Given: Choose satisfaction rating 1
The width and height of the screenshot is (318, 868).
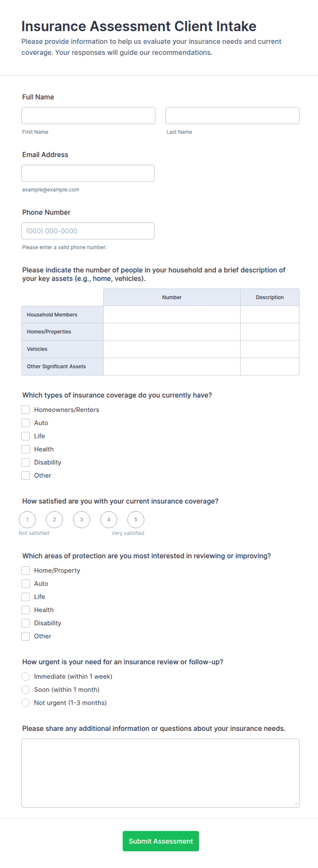Looking at the screenshot, I should click(27, 520).
